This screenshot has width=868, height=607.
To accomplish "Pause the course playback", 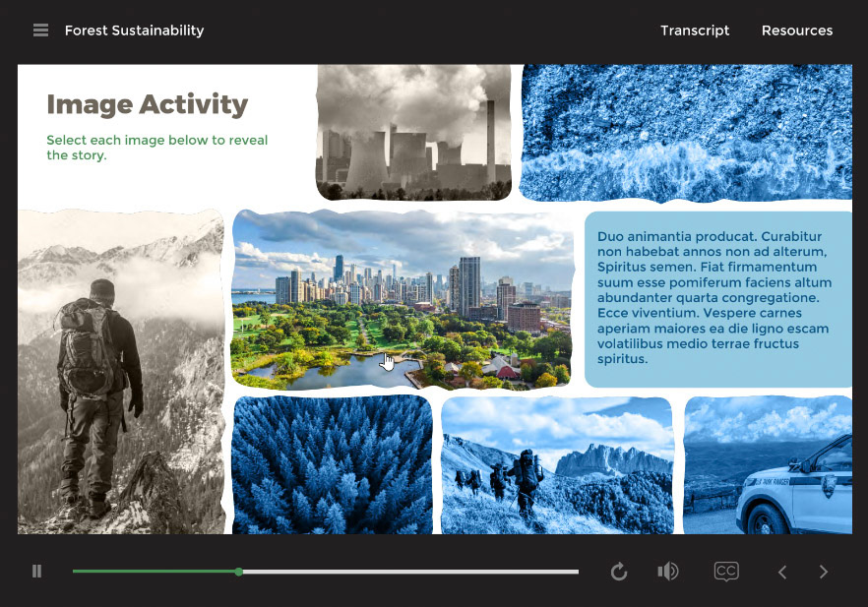I will pos(37,571).
